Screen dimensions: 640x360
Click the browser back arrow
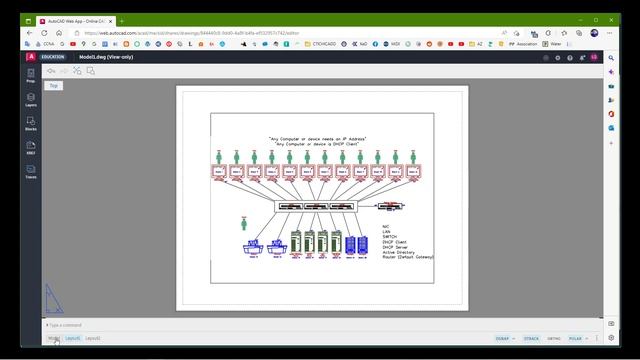(x=29, y=33)
